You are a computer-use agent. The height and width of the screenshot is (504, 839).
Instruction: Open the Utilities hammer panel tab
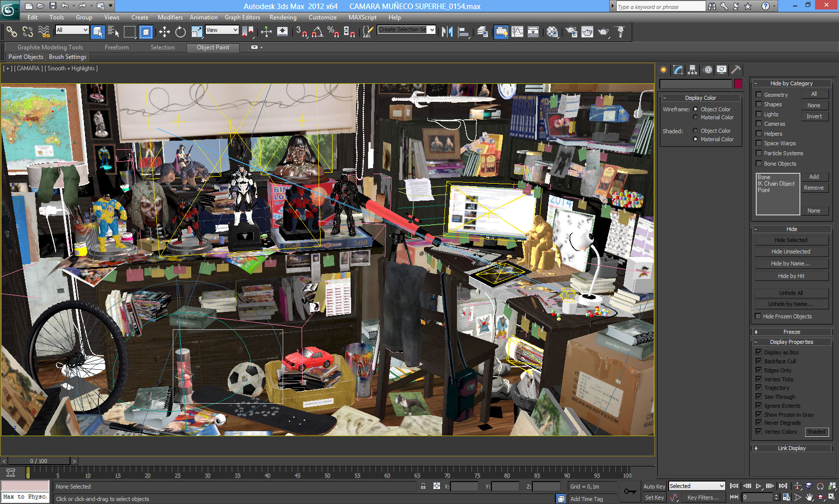736,70
